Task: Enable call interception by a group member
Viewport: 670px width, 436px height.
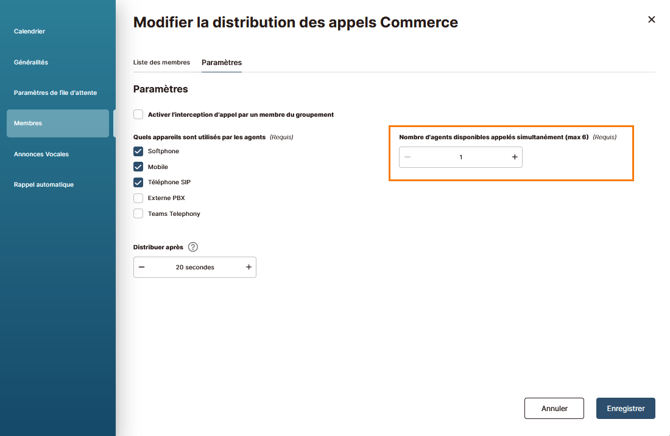Action: (138, 115)
